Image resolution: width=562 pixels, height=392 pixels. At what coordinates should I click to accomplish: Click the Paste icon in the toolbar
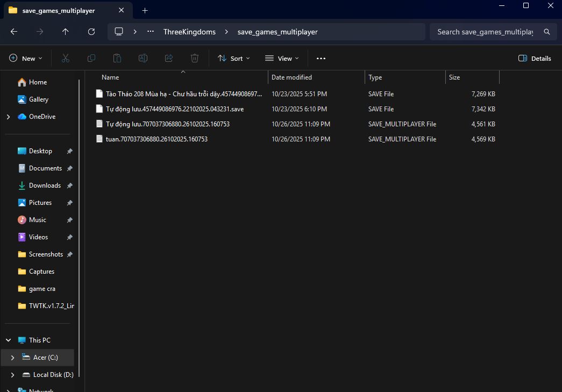click(117, 58)
